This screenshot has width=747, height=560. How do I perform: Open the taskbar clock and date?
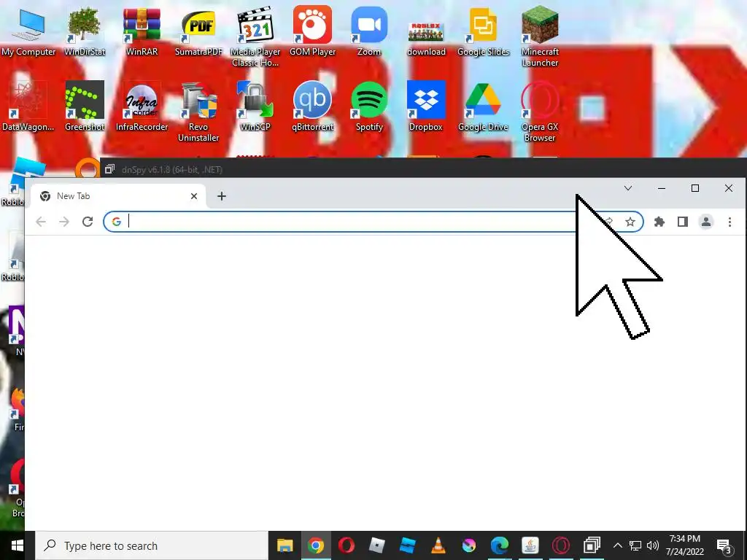tap(684, 545)
